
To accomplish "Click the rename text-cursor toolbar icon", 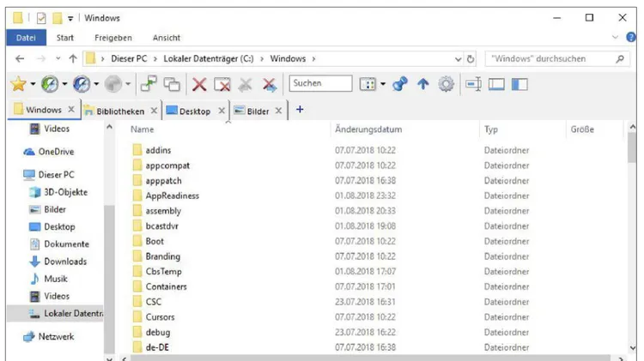I will click(473, 84).
